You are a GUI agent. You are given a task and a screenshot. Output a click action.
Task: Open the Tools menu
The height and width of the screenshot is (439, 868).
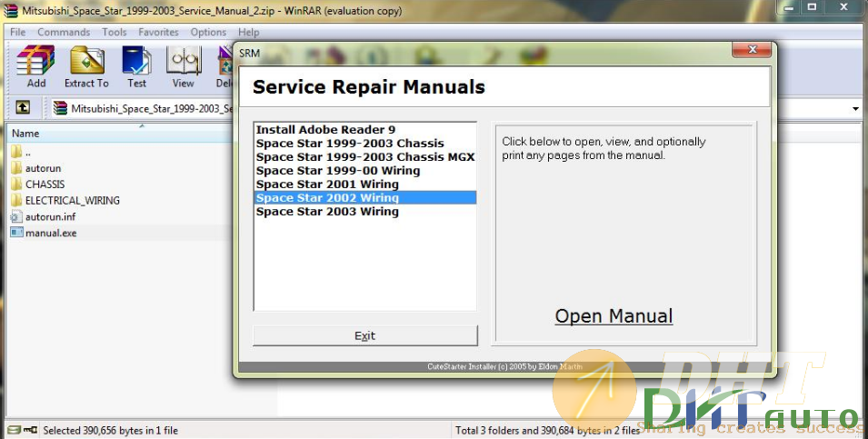pos(114,32)
